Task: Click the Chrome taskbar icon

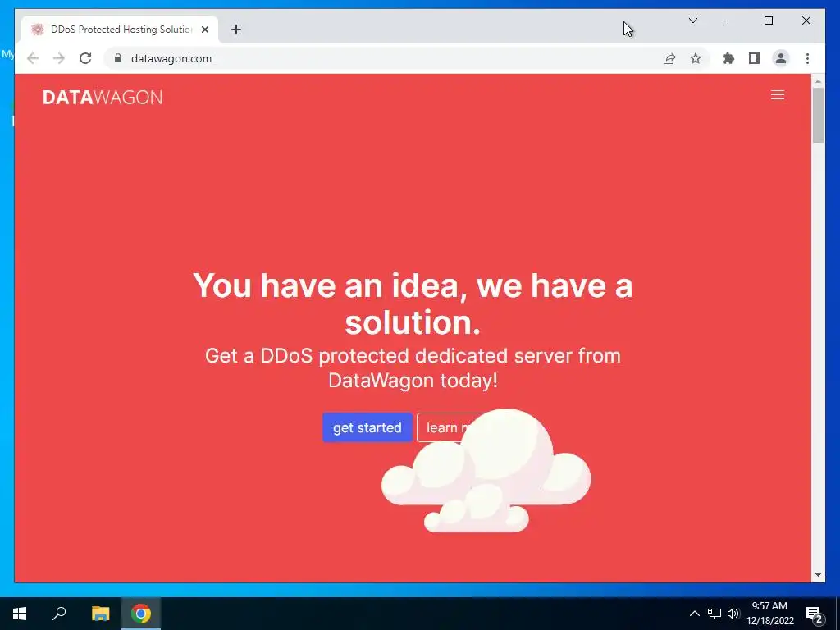Action: tap(141, 614)
